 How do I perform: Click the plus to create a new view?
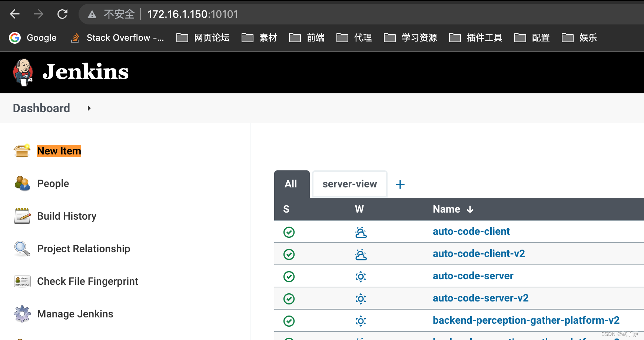coord(400,184)
